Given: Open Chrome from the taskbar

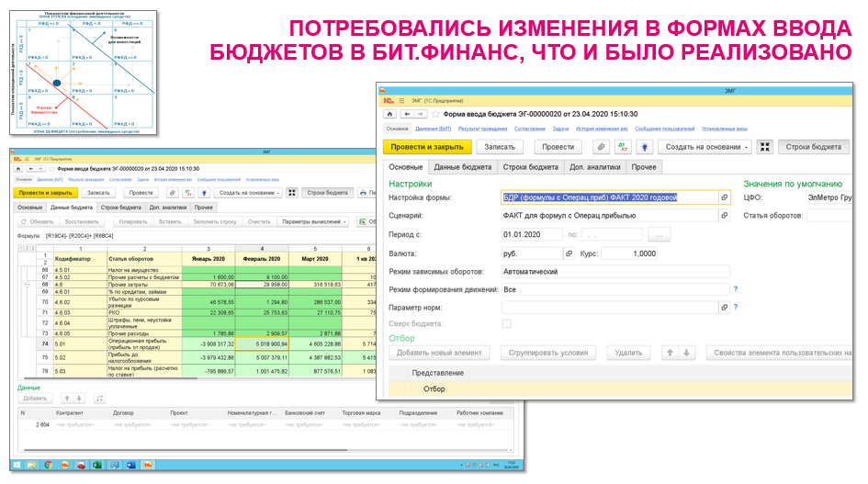Looking at the screenshot, I should coord(48,465).
